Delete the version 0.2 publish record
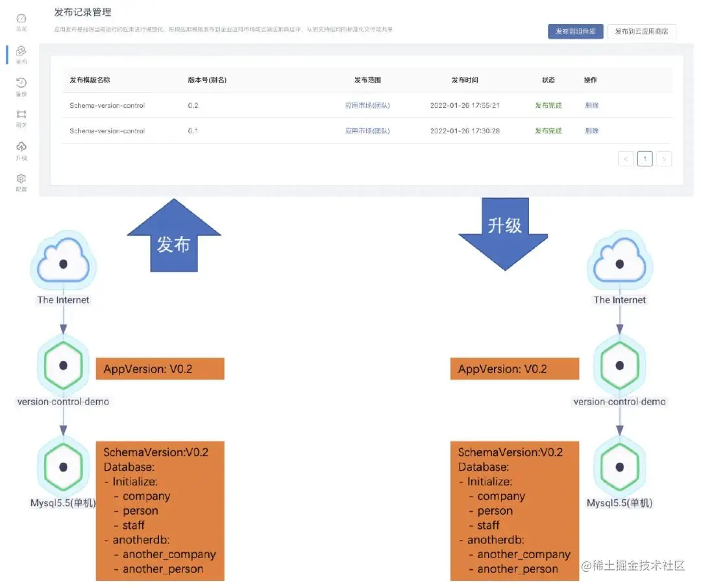The height and width of the screenshot is (588, 701). point(591,106)
